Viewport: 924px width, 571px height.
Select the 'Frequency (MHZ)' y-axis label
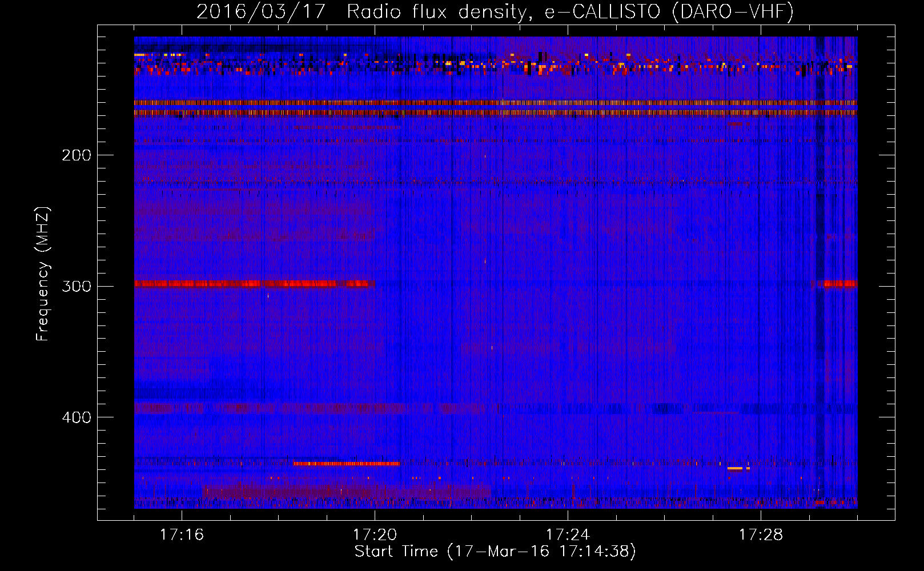click(x=43, y=274)
